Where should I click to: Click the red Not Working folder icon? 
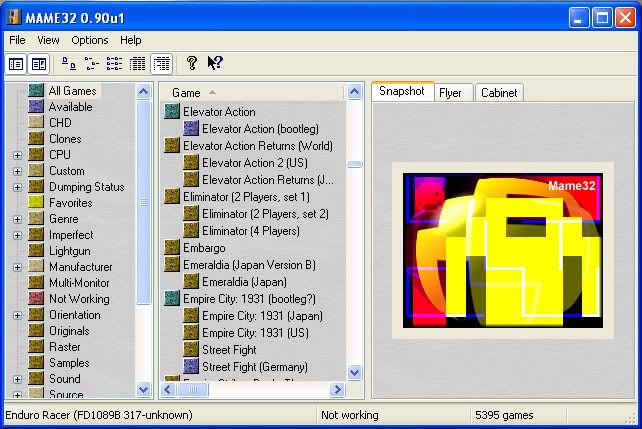[36, 299]
